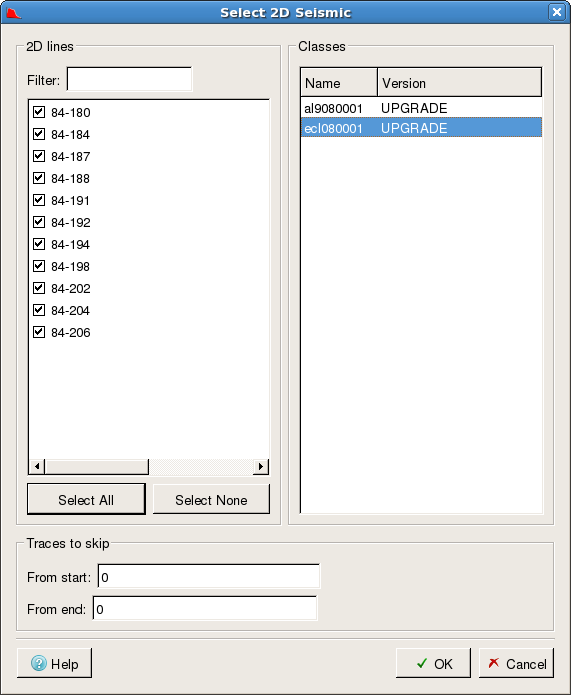The image size is (571, 695).
Task: Open Help for this dialog
Action: (55, 664)
